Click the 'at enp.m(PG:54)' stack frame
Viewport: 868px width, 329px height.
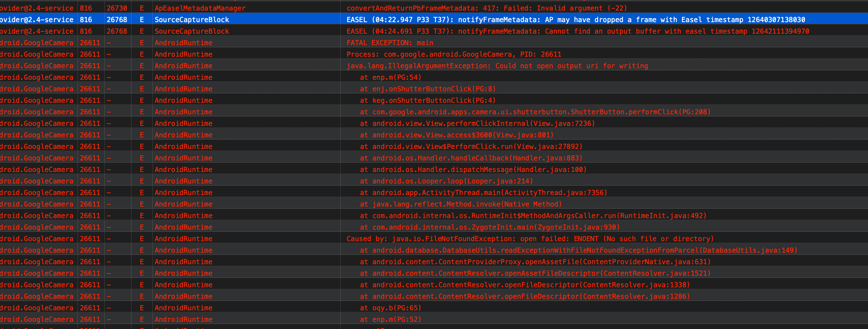pyautogui.click(x=391, y=77)
